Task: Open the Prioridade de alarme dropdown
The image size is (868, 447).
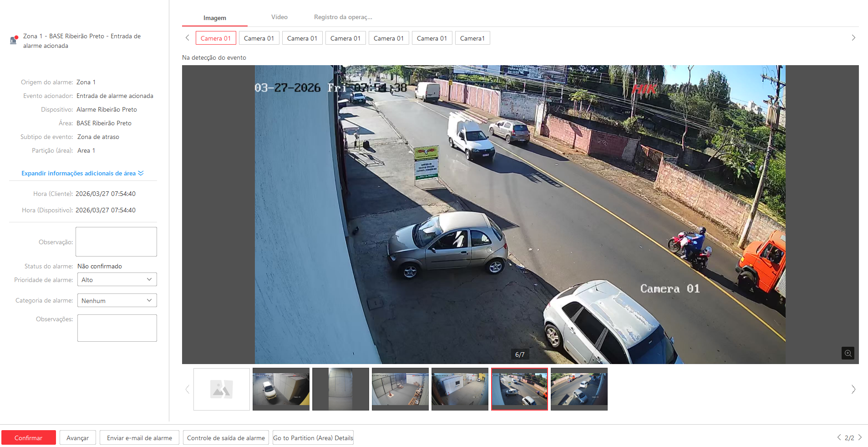Action: tap(117, 279)
